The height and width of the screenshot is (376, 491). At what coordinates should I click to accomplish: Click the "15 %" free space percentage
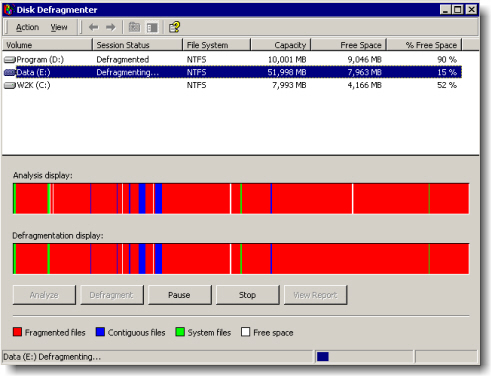click(447, 72)
